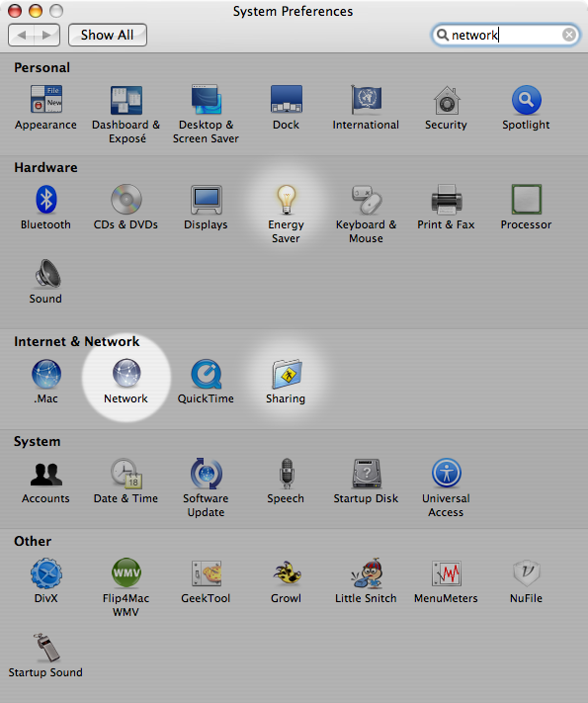The height and width of the screenshot is (703, 588).
Task: Go forward with the right arrow button
Action: click(x=46, y=35)
